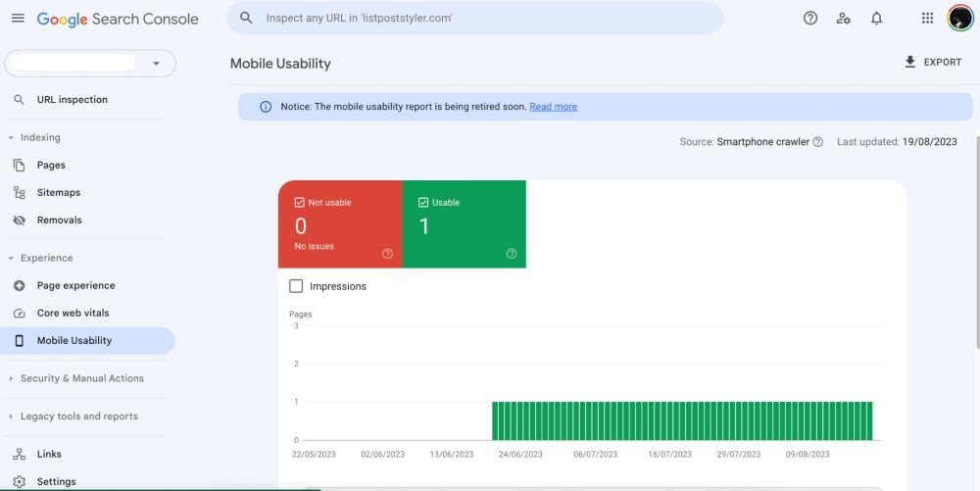Screen dimensions: 980x491
Task: Click the EXPORT button label
Action: 943,62
